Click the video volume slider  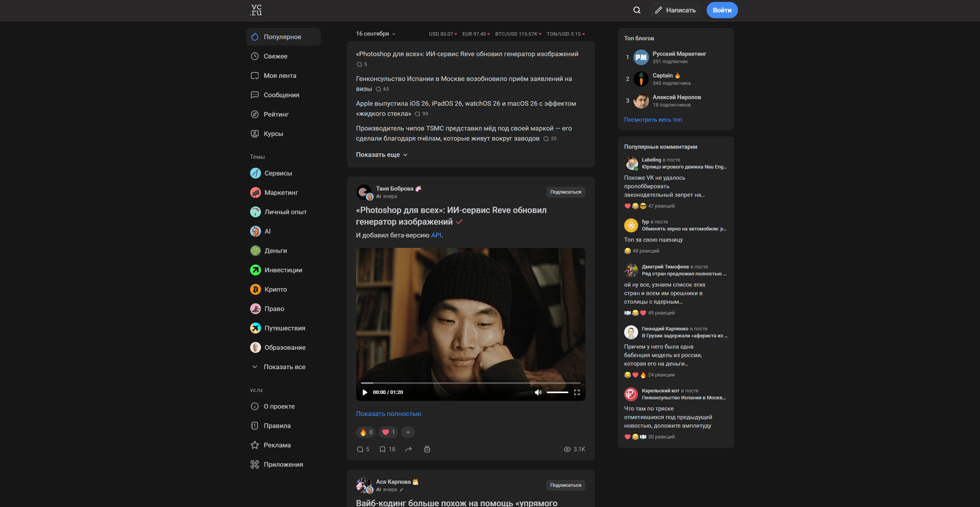pyautogui.click(x=557, y=392)
